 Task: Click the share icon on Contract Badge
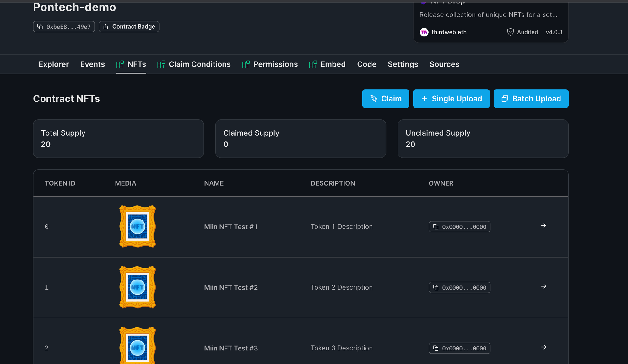106,27
